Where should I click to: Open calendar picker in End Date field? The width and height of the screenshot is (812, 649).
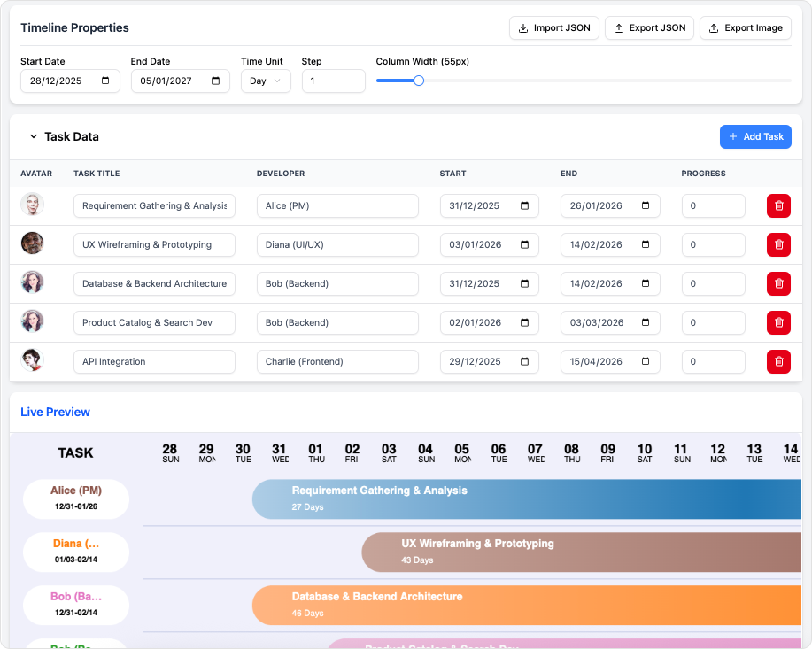pos(216,81)
